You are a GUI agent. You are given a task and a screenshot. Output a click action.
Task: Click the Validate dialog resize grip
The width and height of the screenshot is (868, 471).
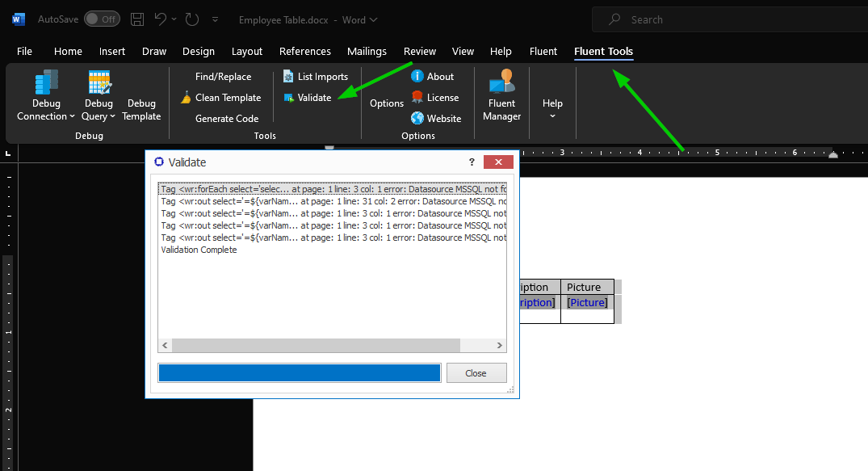click(x=510, y=390)
